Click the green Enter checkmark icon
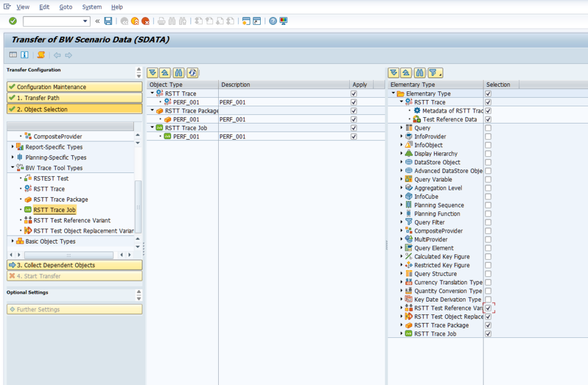Viewport: 588px width, 385px height. tap(13, 21)
